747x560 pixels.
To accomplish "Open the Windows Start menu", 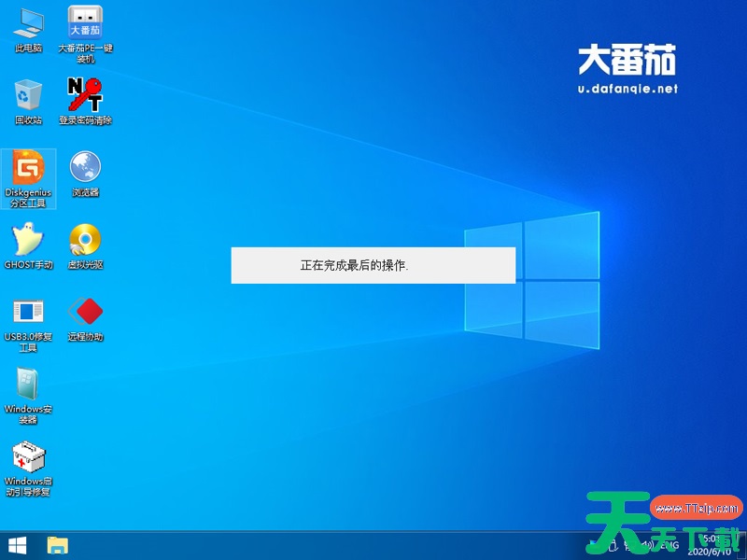I will 17,545.
